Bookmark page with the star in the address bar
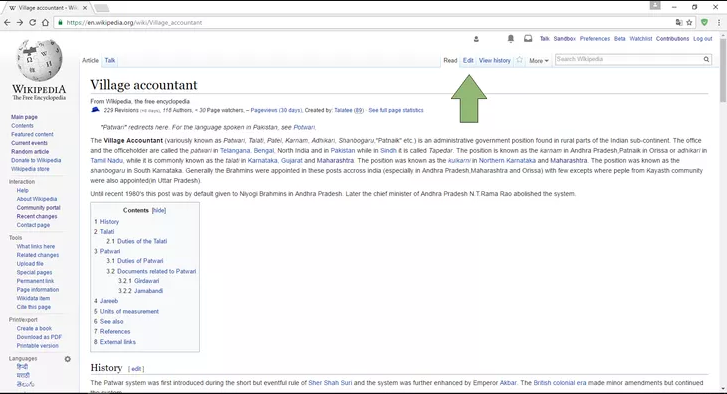Image resolution: width=727 pixels, height=394 pixels. (689, 22)
